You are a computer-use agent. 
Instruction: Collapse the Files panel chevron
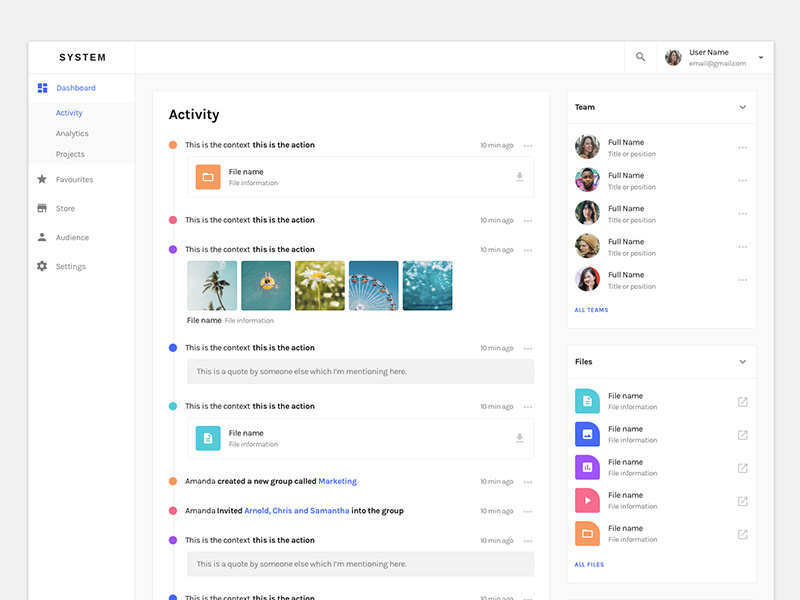pyautogui.click(x=743, y=362)
